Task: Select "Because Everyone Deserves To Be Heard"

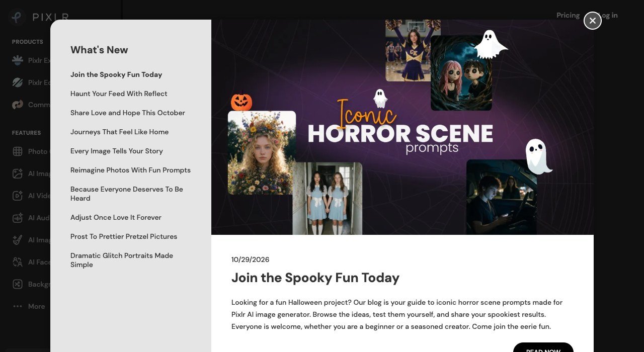Action: [127, 194]
